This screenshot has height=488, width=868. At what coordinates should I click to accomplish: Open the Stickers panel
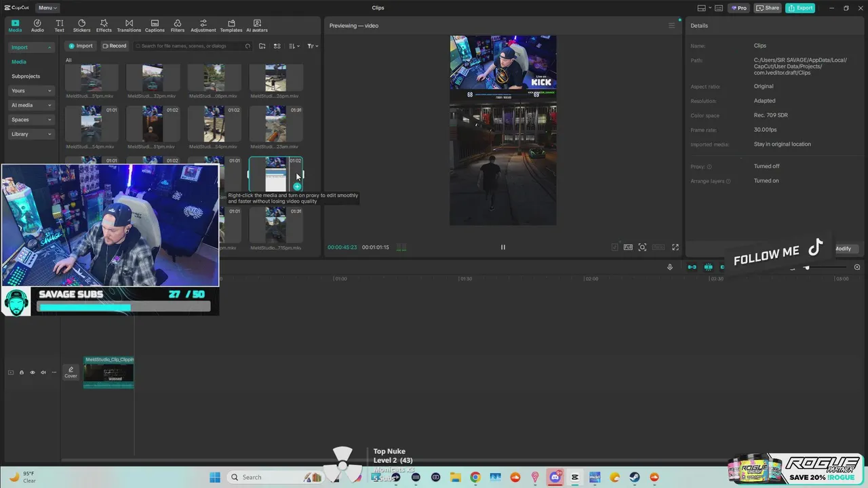(x=81, y=26)
